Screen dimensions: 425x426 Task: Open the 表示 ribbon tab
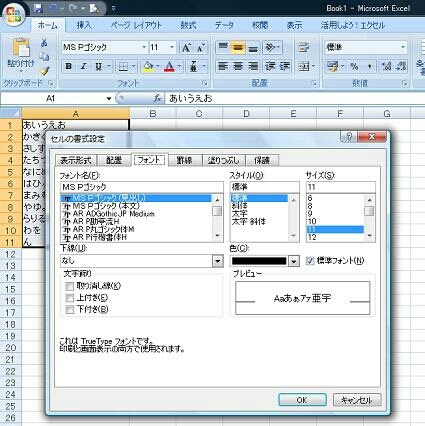pos(295,25)
